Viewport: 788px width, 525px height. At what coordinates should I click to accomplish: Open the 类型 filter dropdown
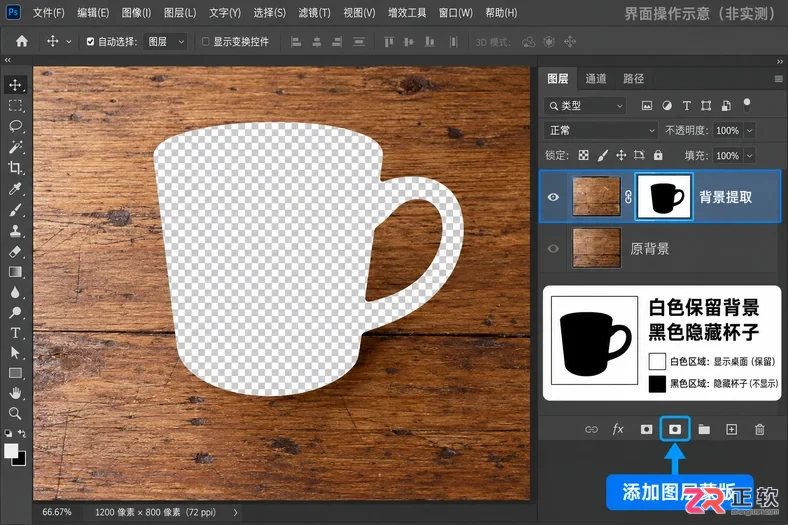tap(584, 106)
